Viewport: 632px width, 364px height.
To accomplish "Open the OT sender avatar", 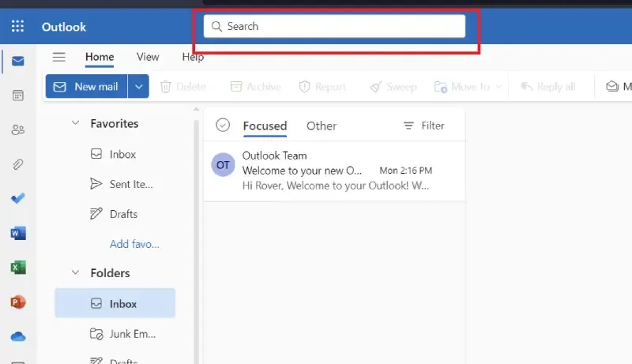I will [x=223, y=165].
